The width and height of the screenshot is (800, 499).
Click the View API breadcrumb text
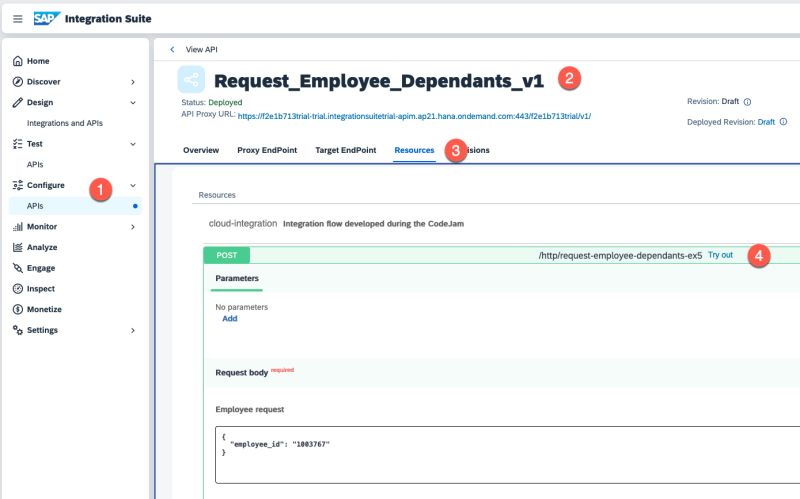[202, 49]
